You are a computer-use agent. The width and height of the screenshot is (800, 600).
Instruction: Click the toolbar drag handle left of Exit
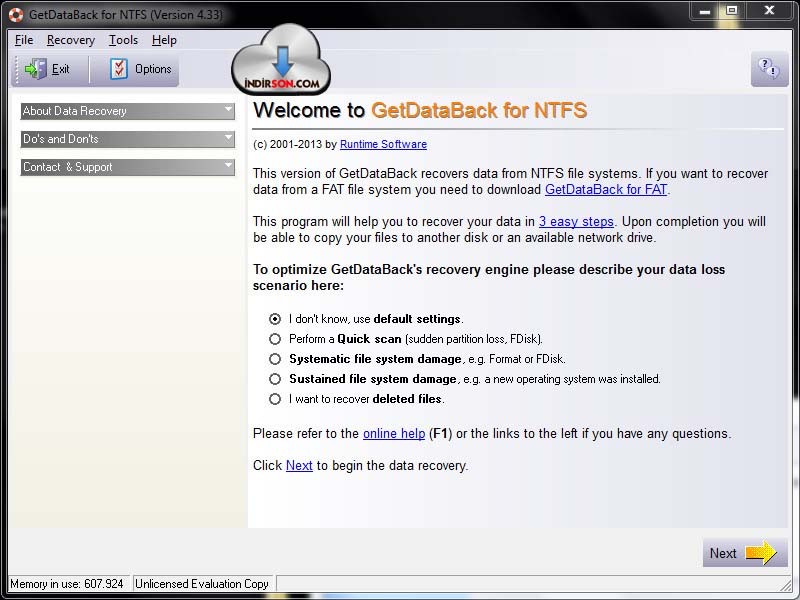click(17, 69)
